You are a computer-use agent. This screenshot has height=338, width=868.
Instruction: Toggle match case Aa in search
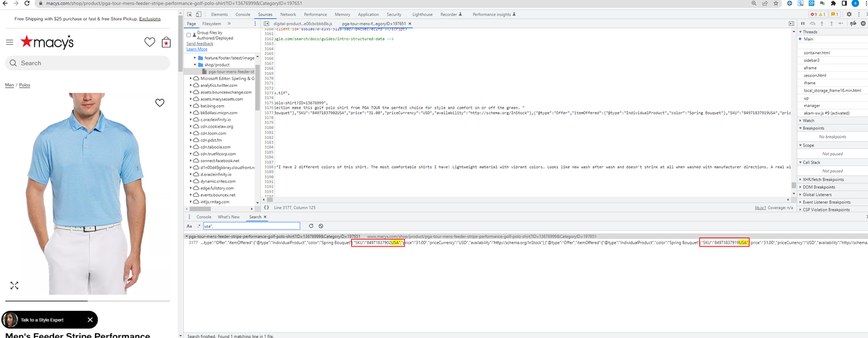click(x=189, y=226)
